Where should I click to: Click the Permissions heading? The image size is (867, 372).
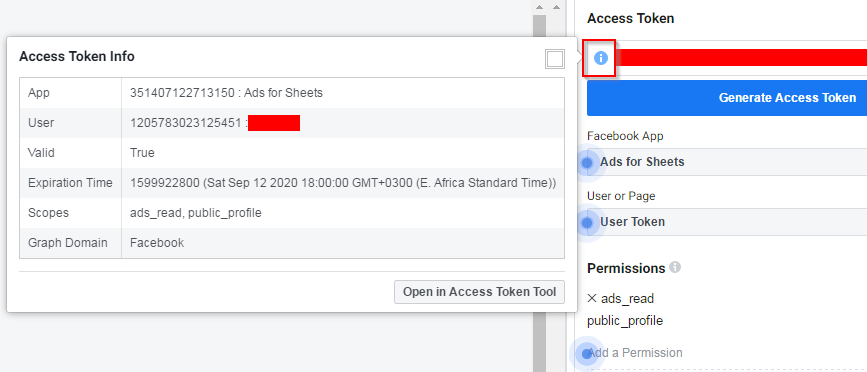(626, 268)
